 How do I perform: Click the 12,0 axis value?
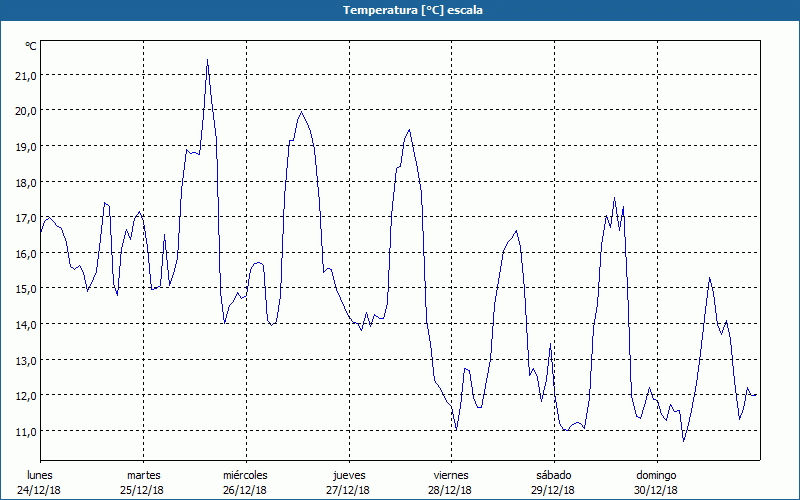click(26, 396)
